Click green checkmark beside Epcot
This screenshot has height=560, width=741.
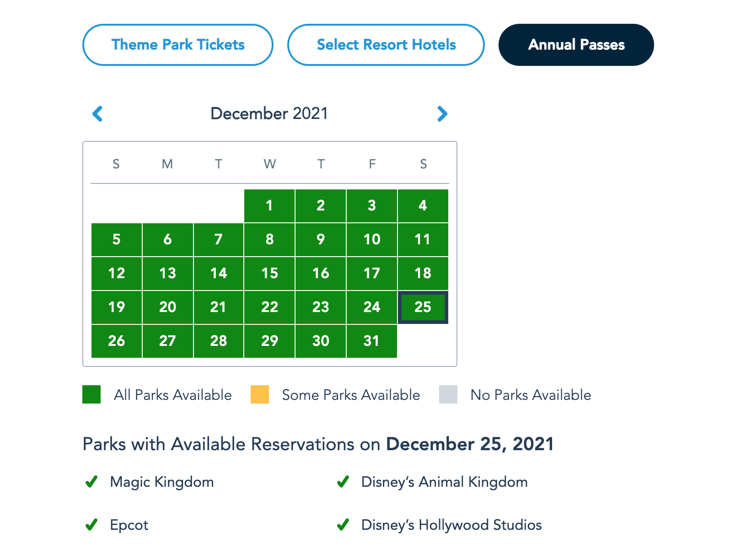point(91,525)
